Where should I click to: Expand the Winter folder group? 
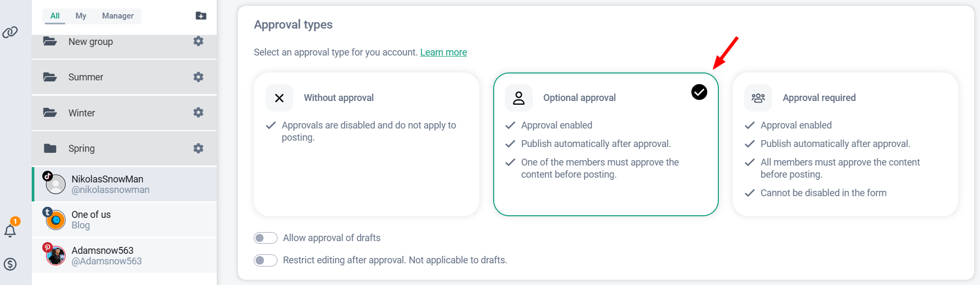tap(82, 113)
